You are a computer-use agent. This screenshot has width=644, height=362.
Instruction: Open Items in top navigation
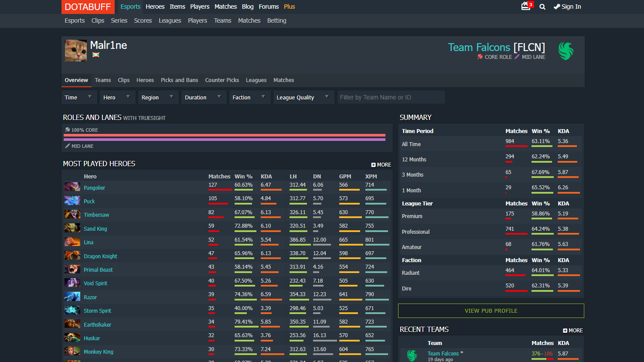point(177,7)
